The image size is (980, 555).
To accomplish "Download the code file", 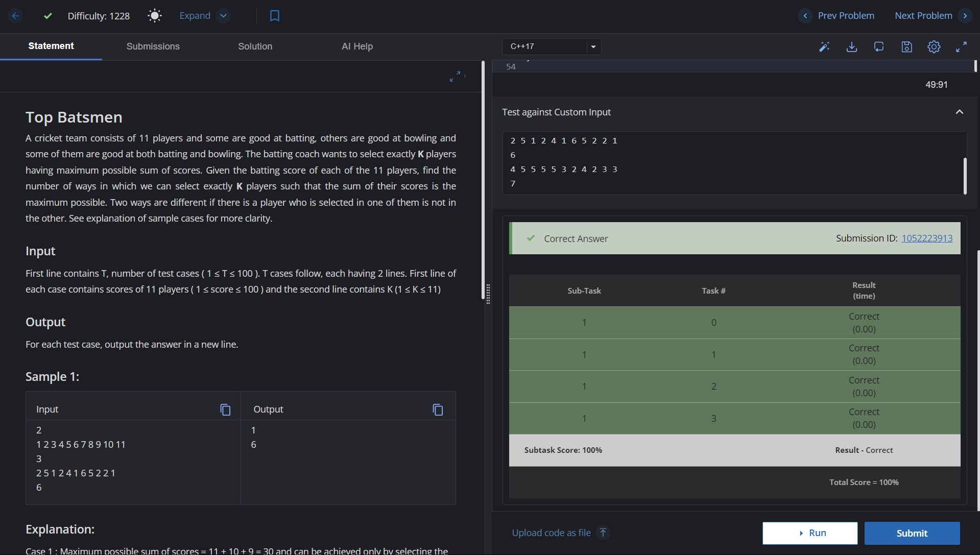I will (x=851, y=47).
